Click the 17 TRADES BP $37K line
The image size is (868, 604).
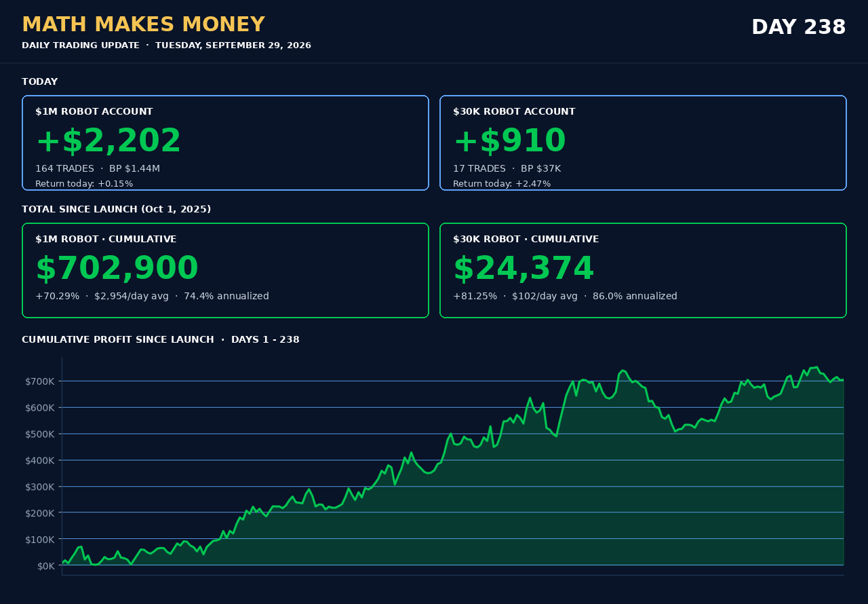pos(507,168)
